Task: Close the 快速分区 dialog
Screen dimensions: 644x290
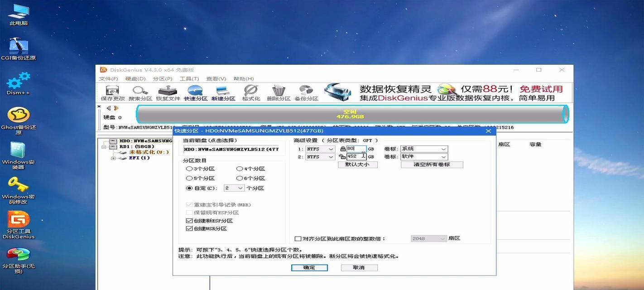Action: (488, 131)
